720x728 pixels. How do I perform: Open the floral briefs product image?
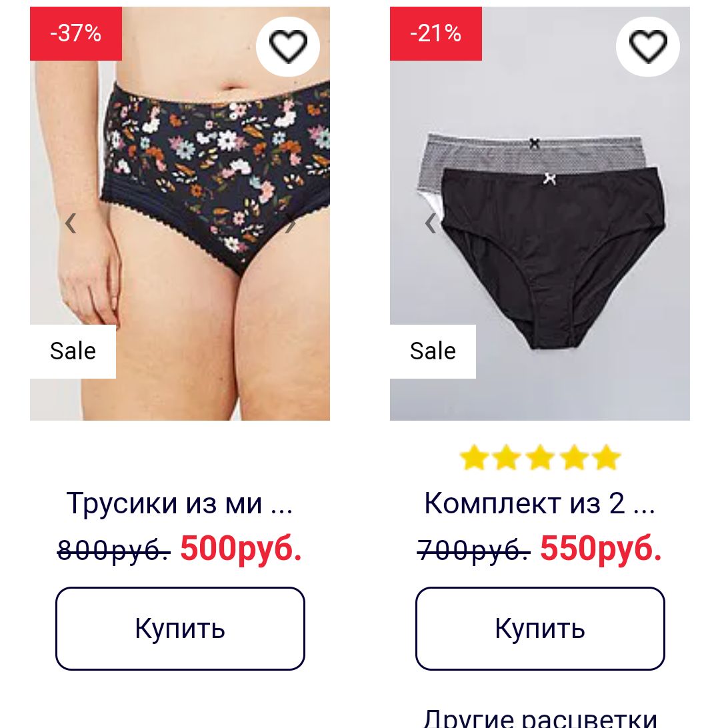180,213
